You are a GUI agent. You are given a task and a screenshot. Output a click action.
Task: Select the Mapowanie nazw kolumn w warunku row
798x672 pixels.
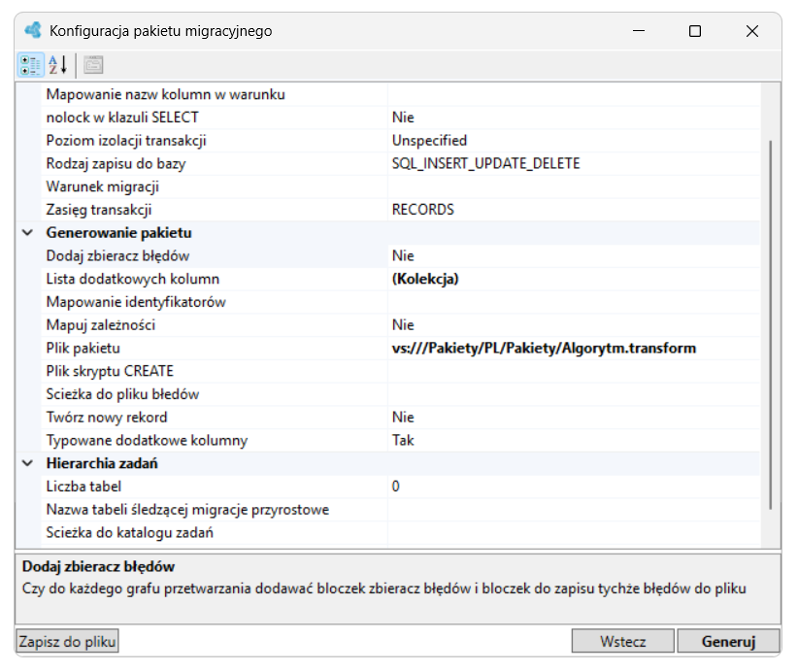coord(400,95)
